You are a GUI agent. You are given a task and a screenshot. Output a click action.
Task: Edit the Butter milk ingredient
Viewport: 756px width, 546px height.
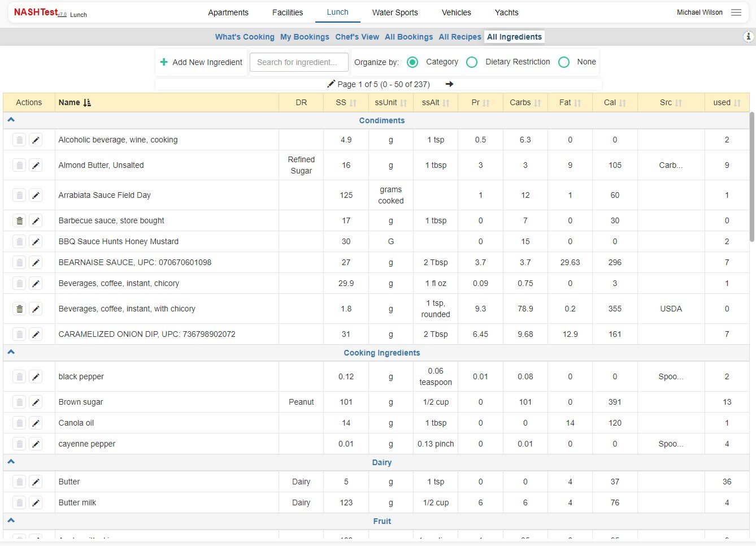[x=36, y=502]
